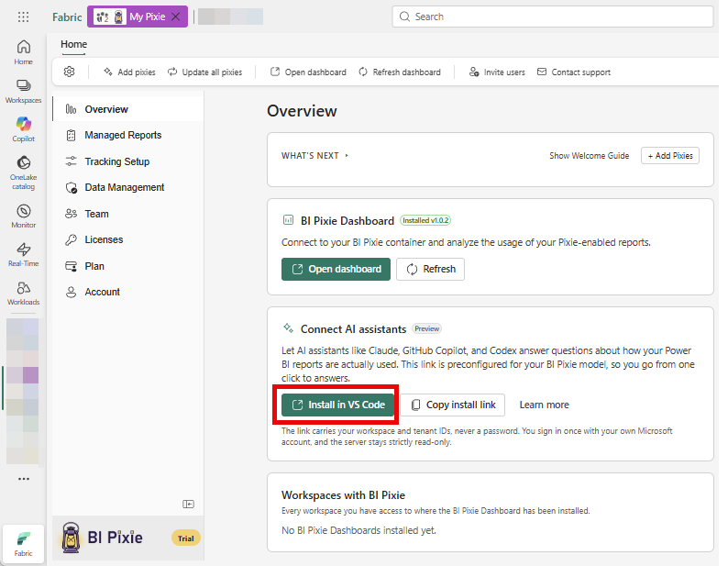Click the Fabric brand link
Image resolution: width=728 pixels, height=566 pixels.
click(x=67, y=17)
